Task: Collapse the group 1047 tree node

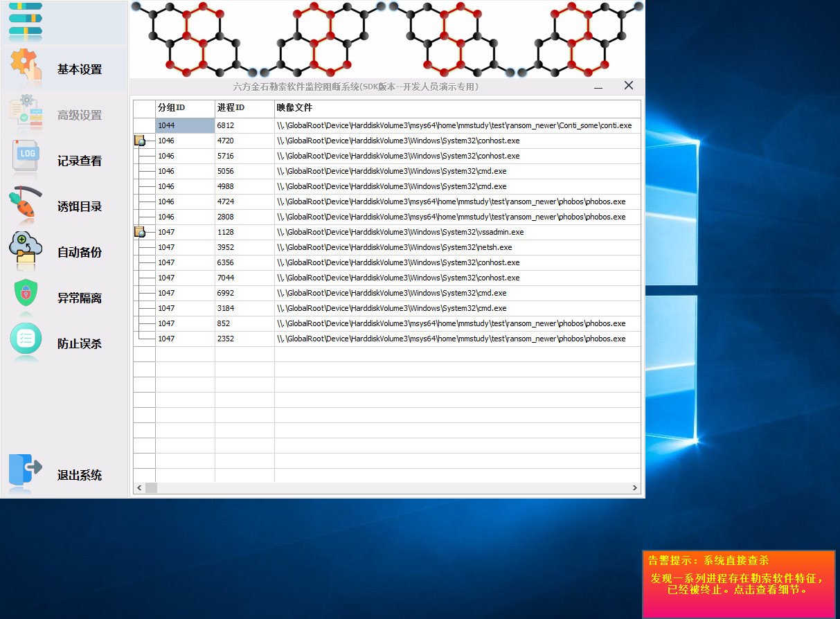Action: [x=140, y=232]
